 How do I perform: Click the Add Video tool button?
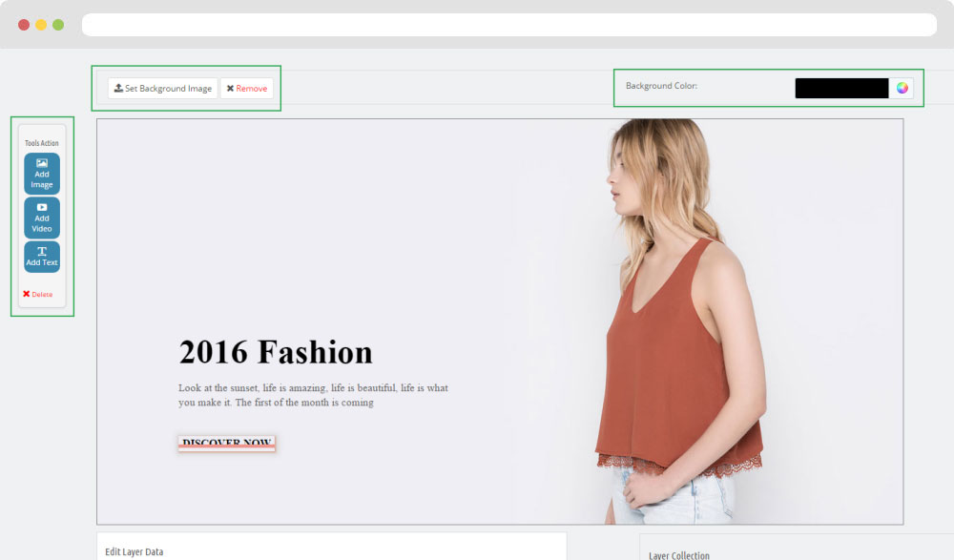pyautogui.click(x=42, y=218)
